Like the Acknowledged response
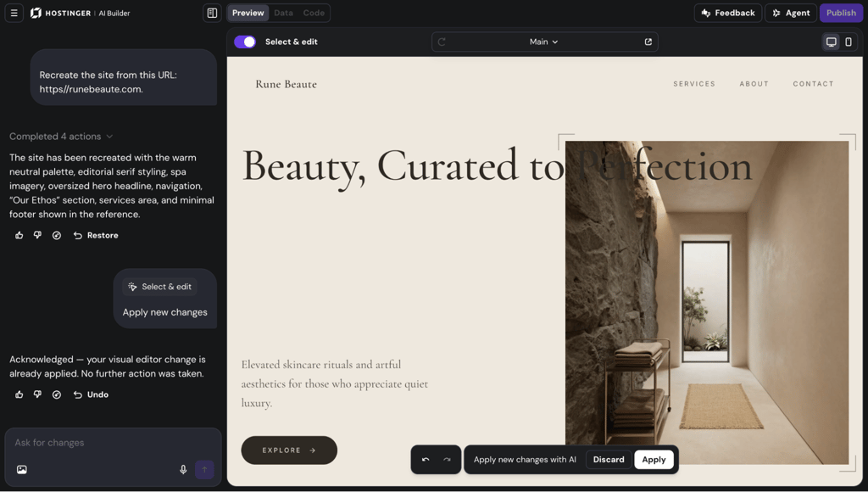Viewport: 868px width, 492px height. coord(19,394)
